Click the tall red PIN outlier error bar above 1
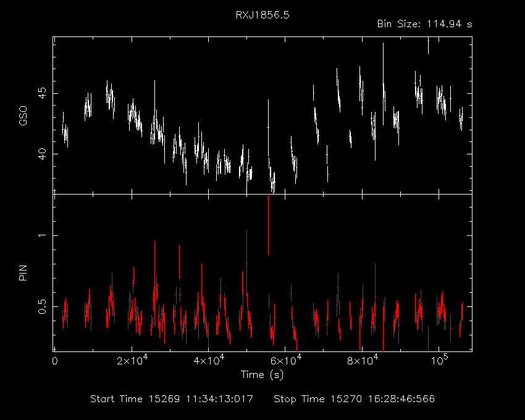This screenshot has height=420, width=525. click(x=268, y=225)
